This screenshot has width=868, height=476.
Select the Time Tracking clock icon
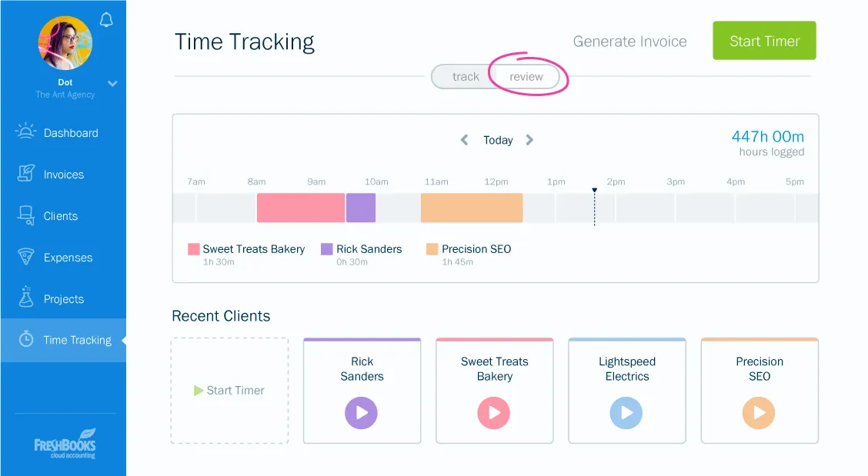pos(25,339)
